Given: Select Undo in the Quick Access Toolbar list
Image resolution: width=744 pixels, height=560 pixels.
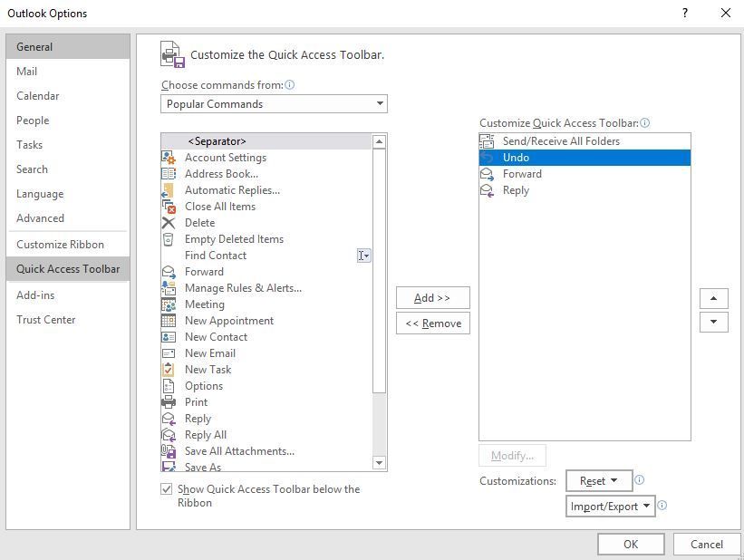Looking at the screenshot, I should tap(585, 158).
